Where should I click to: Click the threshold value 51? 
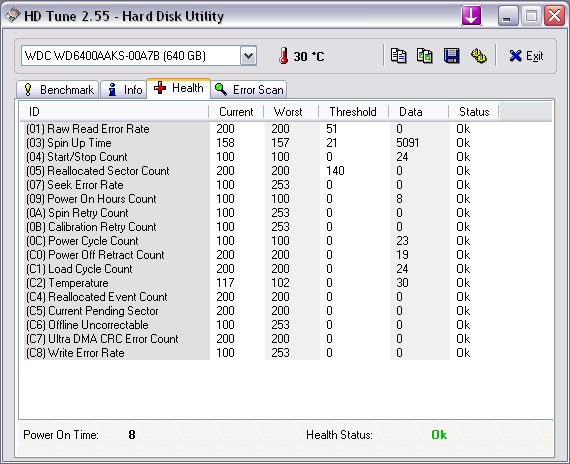[x=332, y=129]
